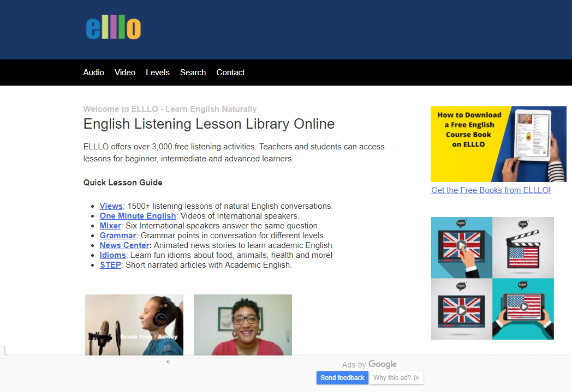Follow the Idioms link
The height and width of the screenshot is (392, 572).
[113, 255]
